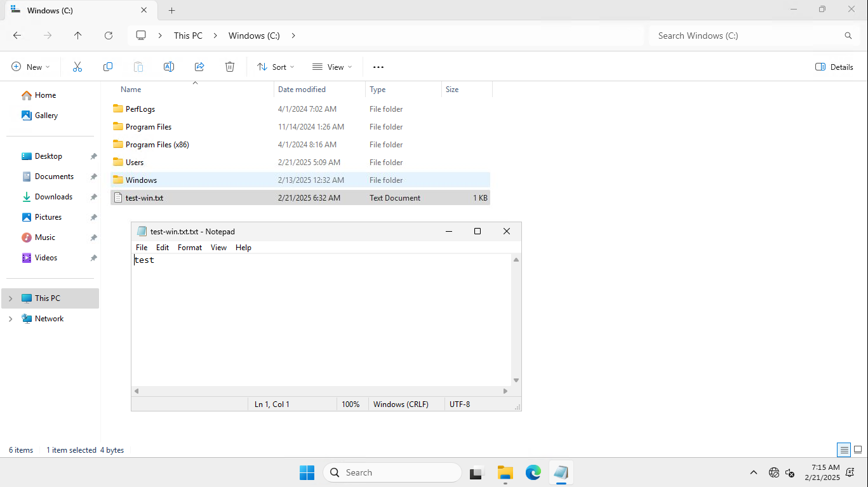
Task: Open Notepad File menu
Action: [x=142, y=248]
